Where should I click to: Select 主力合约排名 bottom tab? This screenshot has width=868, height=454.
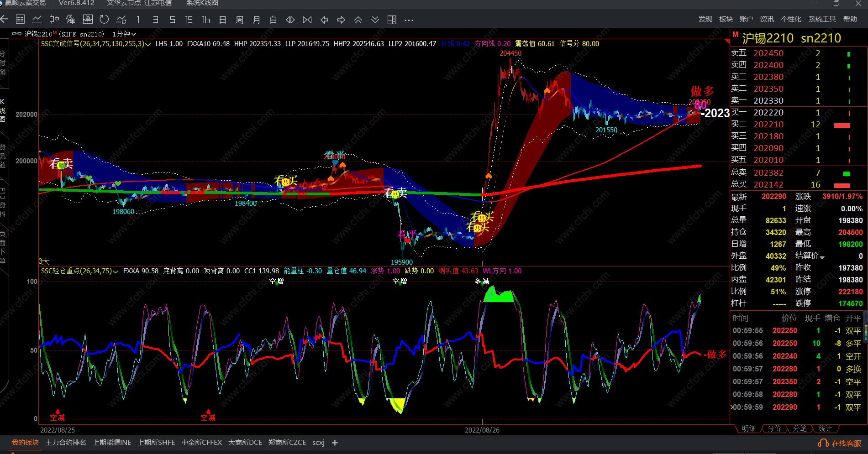pos(66,443)
